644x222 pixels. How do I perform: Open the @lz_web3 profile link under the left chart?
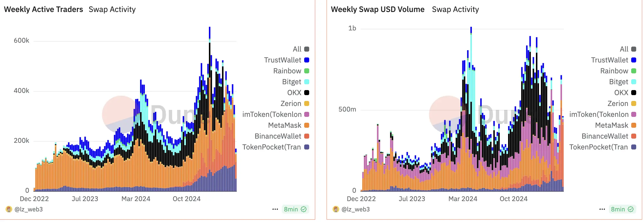click(x=28, y=209)
